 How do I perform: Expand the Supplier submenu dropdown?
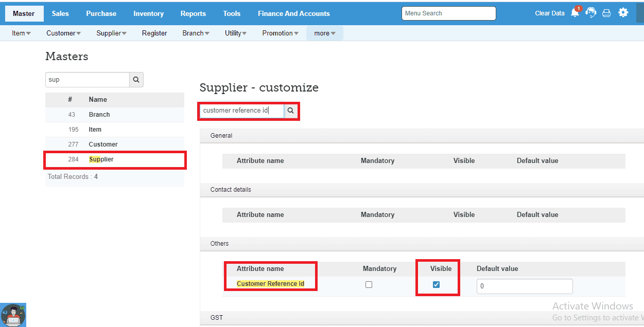tap(111, 33)
